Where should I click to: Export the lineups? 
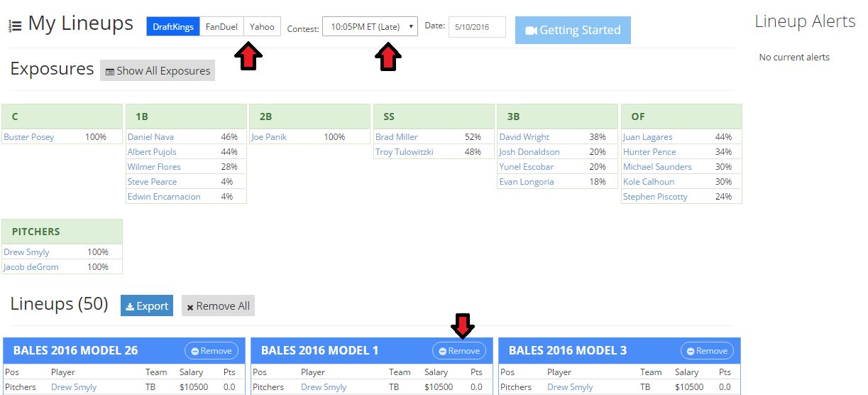click(146, 306)
